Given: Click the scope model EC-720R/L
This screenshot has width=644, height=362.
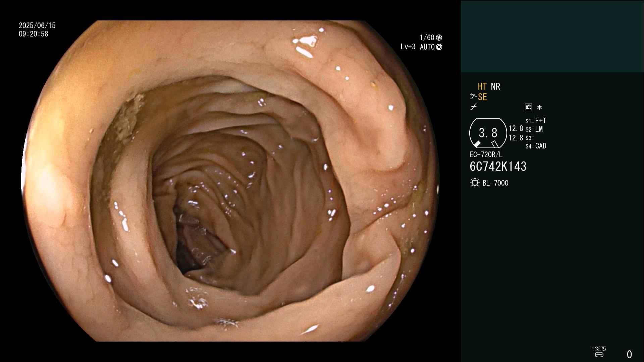Looking at the screenshot, I should (486, 155).
